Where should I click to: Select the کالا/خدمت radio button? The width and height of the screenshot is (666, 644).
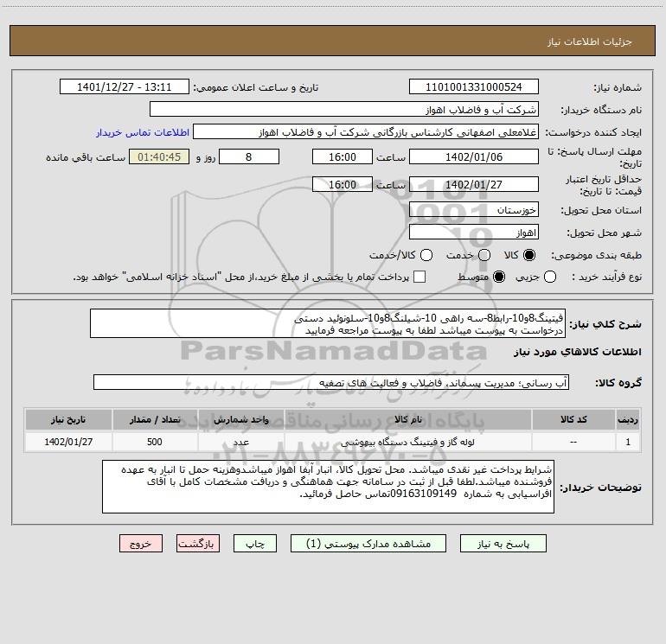coord(426,255)
